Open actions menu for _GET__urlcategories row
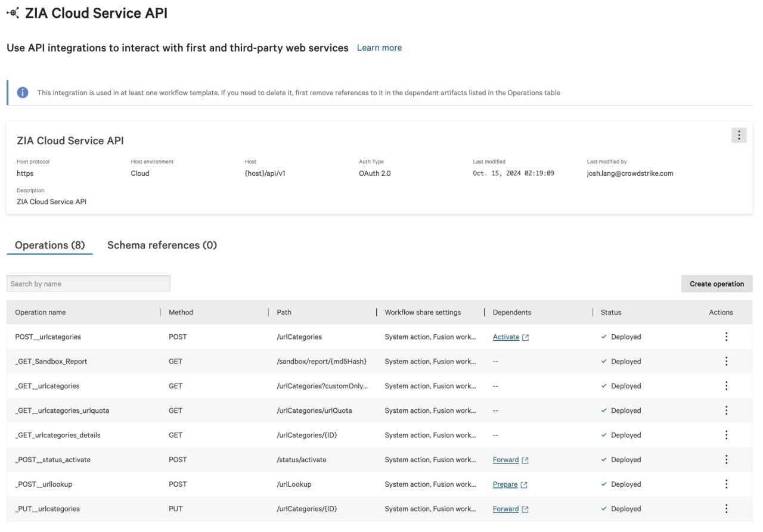 pyautogui.click(x=726, y=385)
